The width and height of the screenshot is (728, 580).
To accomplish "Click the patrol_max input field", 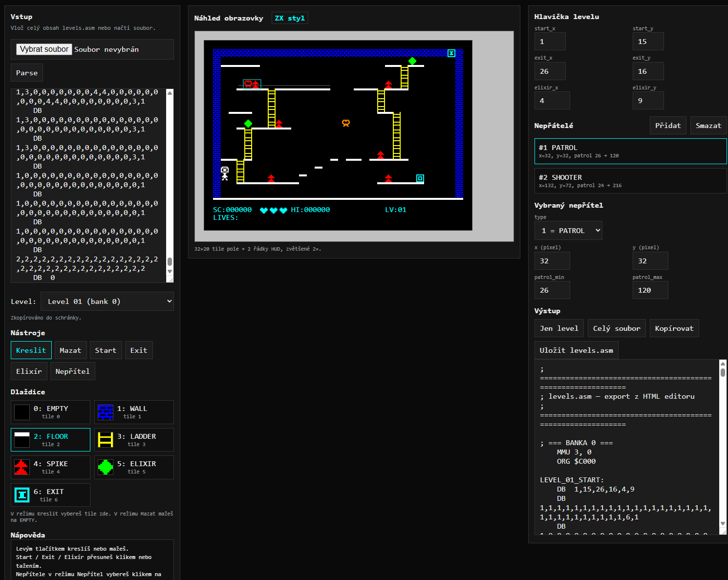I will (x=650, y=290).
